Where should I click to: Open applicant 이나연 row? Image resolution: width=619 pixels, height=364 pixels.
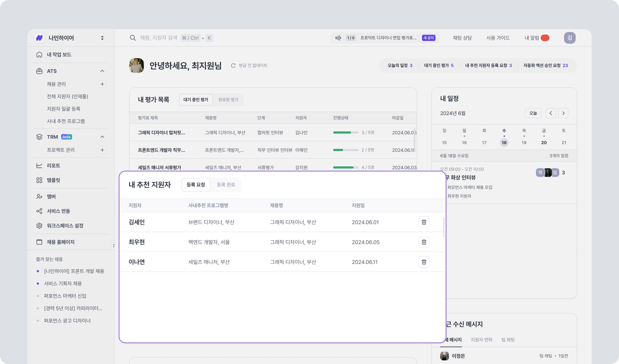283,262
